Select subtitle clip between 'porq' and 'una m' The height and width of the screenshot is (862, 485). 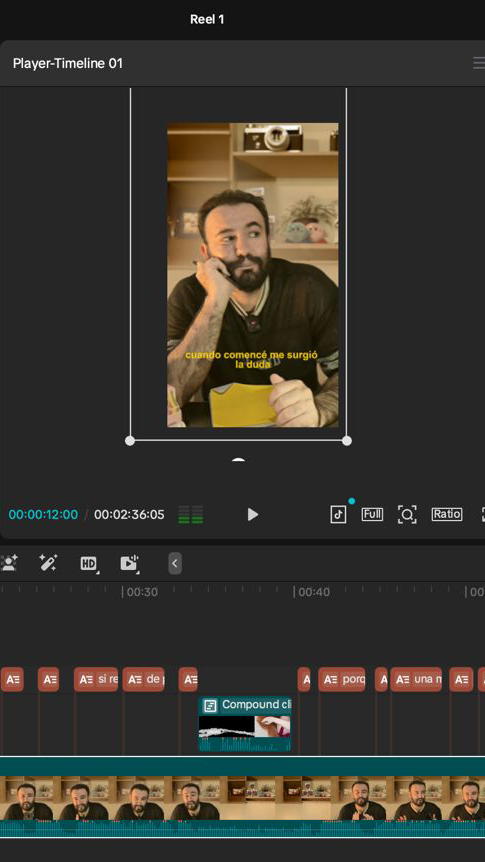382,679
